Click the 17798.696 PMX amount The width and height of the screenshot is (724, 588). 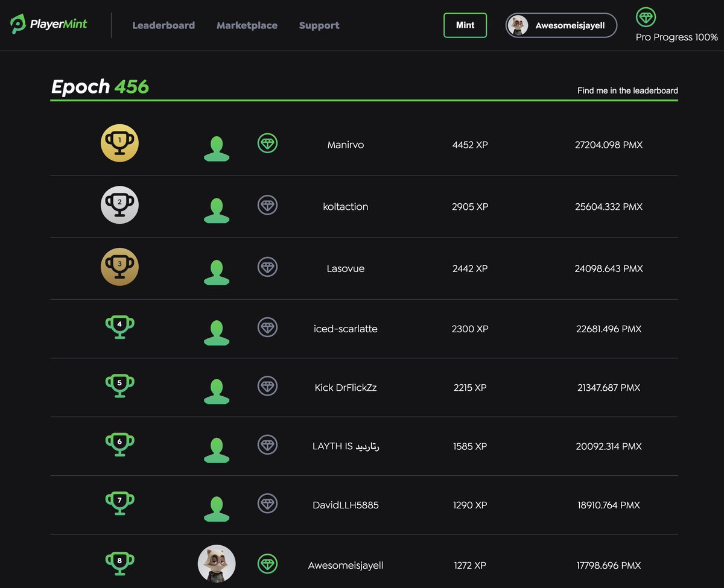(609, 565)
